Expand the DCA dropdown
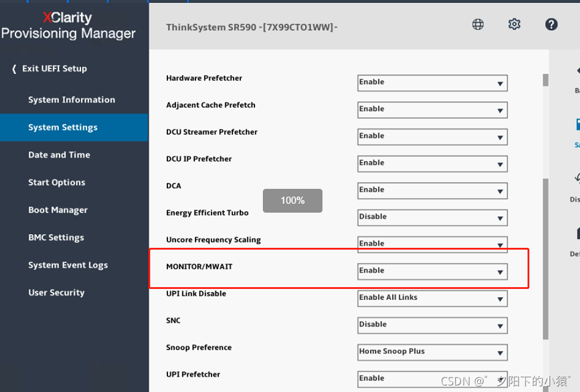Viewport: 580px width, 392px height. pos(432,191)
